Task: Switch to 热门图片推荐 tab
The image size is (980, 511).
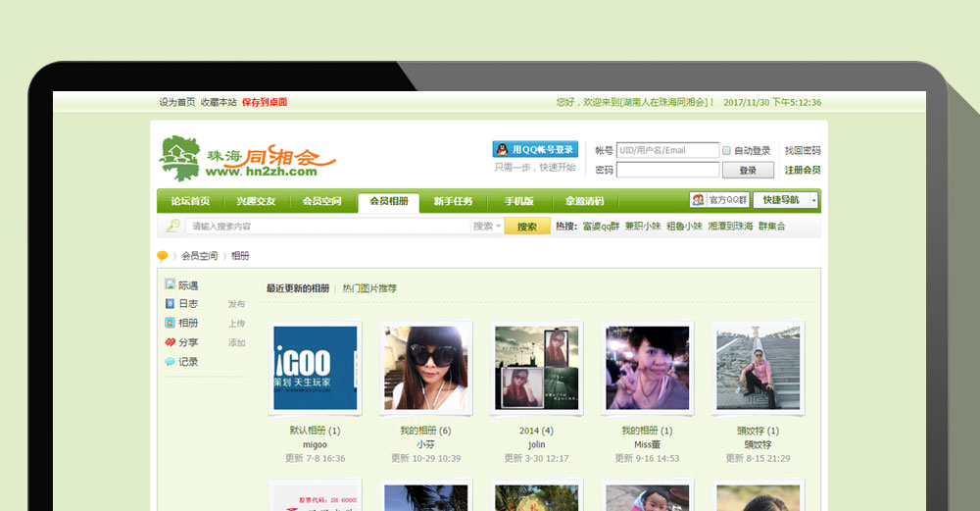Action: coord(369,288)
